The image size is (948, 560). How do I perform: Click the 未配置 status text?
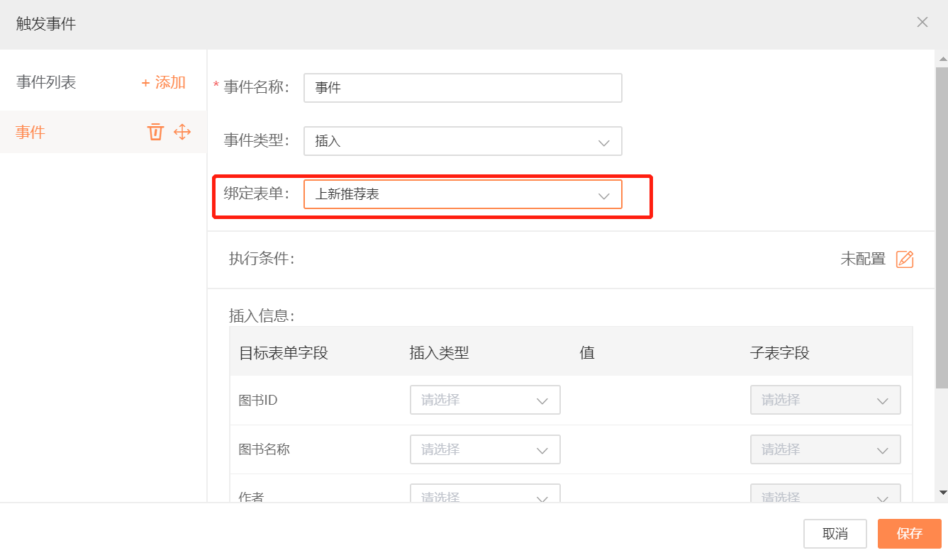click(863, 259)
